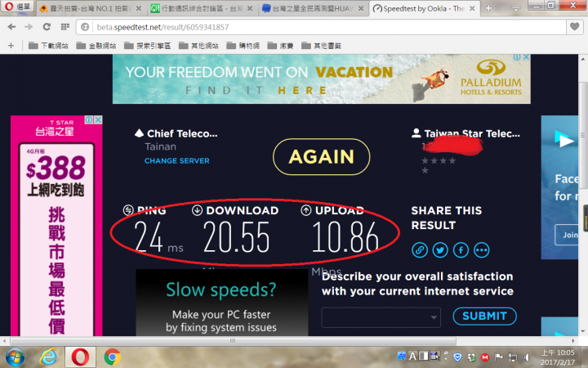Switch to the 行動通訊綜合討論區 tab
The image size is (588, 368).
coord(202,8)
